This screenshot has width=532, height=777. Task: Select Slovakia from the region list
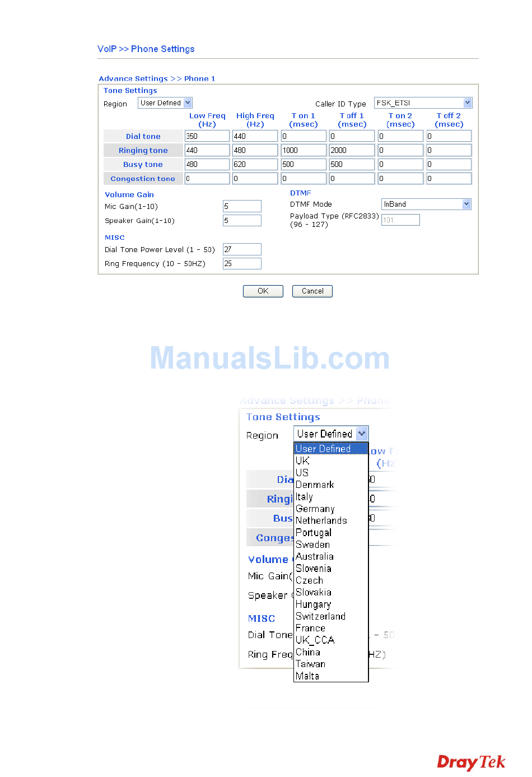331,592
